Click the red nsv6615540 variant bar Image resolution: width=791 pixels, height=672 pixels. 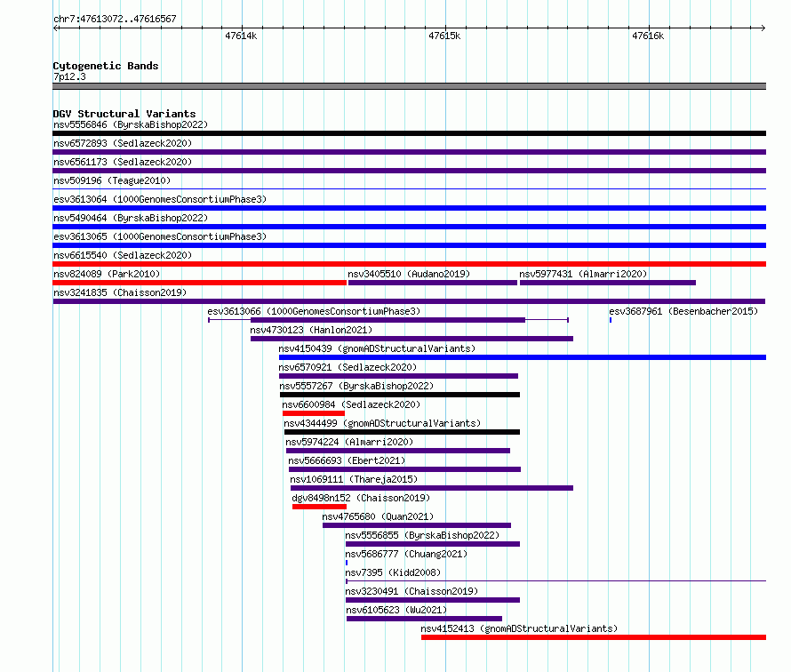409,264
